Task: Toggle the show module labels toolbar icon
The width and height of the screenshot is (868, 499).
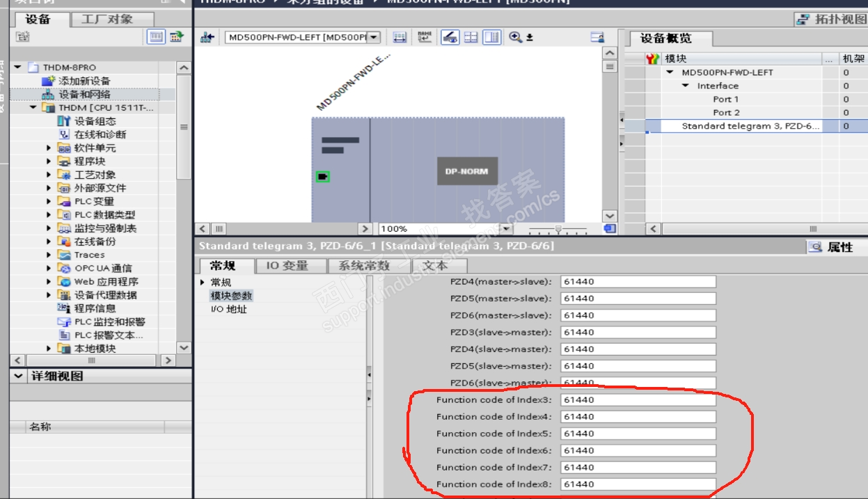Action: (x=450, y=38)
